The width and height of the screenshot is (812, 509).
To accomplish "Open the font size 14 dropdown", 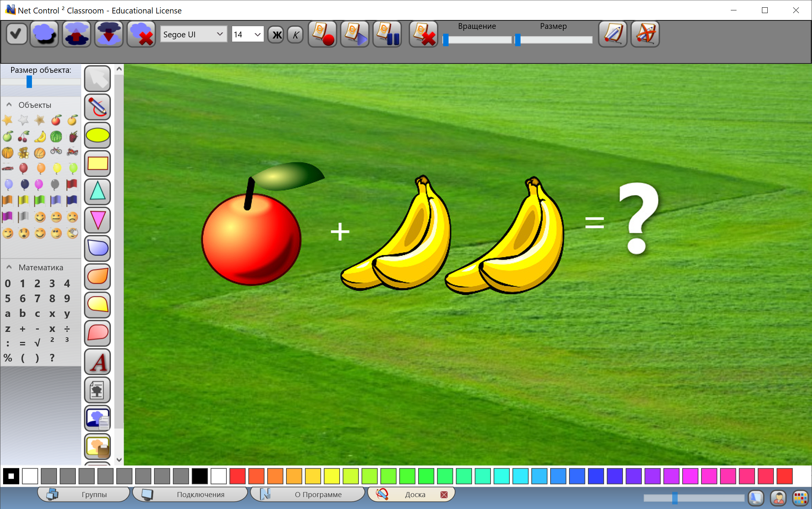I will 248,34.
